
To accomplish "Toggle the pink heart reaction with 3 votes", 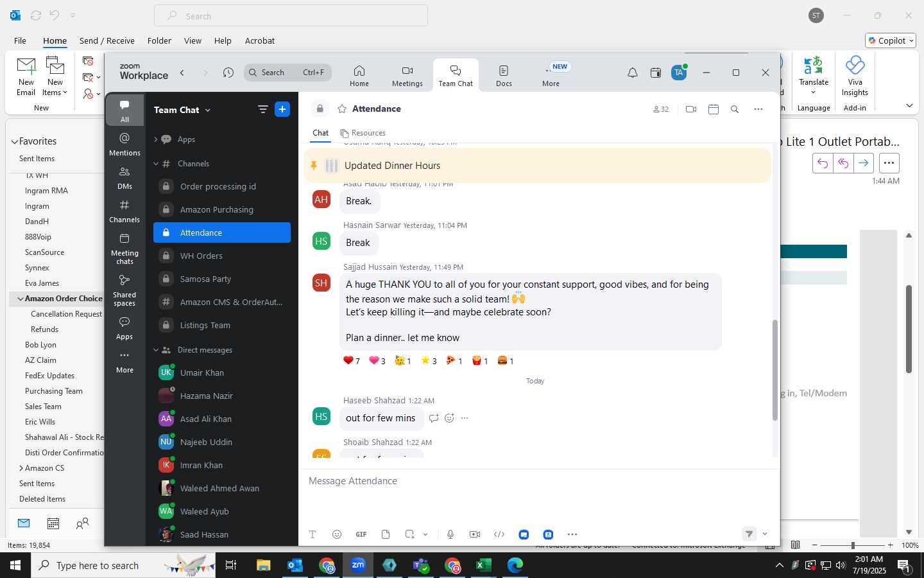I will tap(377, 361).
